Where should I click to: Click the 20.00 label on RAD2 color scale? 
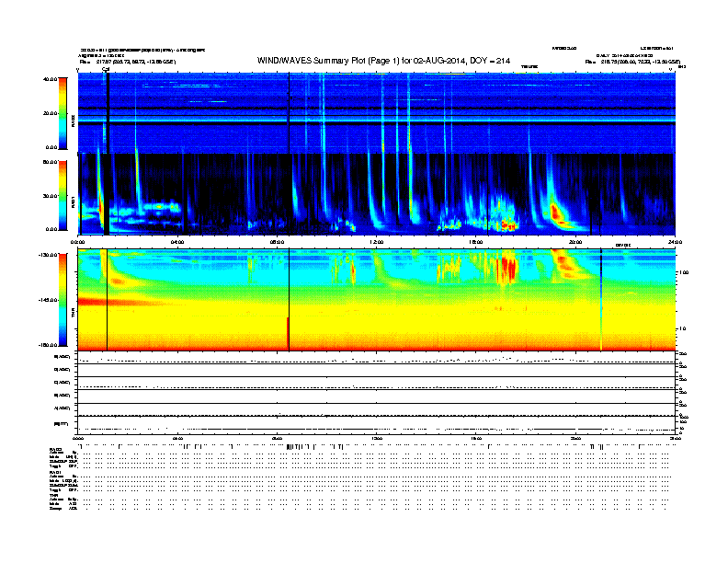(x=50, y=113)
